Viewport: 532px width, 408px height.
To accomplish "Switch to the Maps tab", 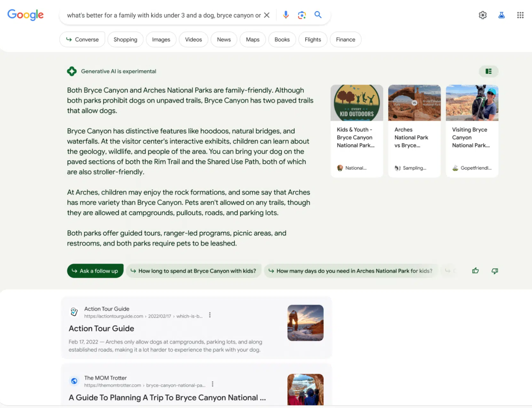I will pos(252,40).
